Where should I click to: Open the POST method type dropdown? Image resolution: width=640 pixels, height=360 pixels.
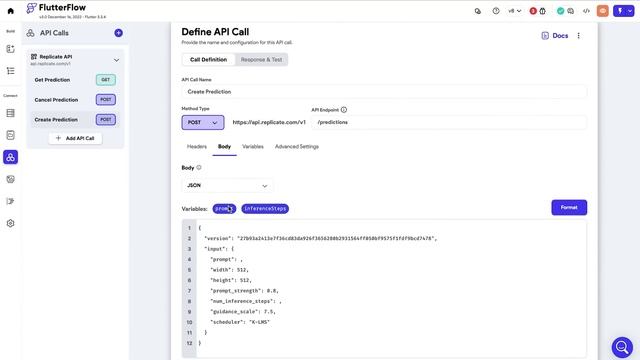[203, 122]
